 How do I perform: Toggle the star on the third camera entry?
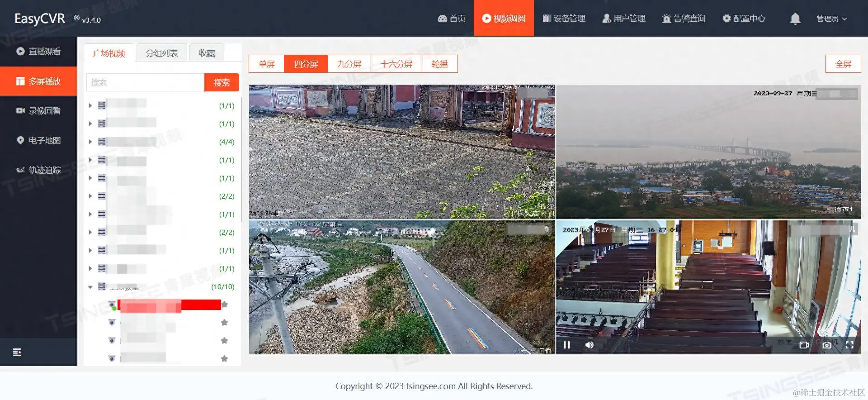[224, 341]
